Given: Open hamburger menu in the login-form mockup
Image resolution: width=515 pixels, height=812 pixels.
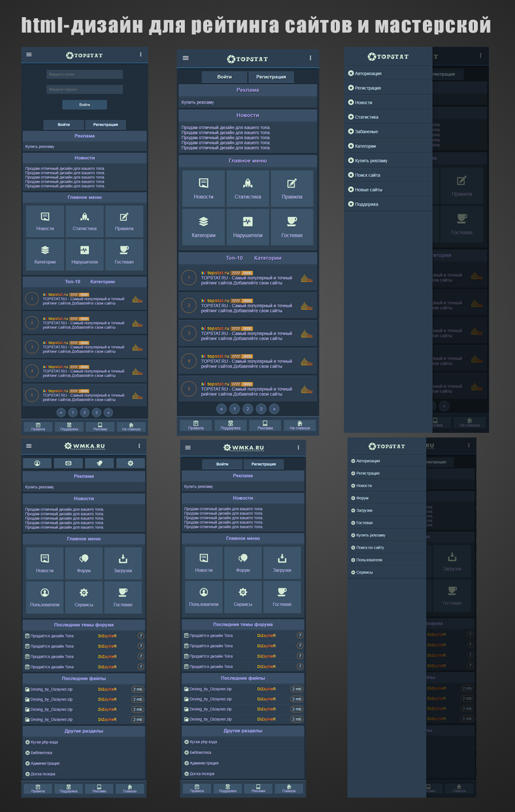Looking at the screenshot, I should tap(29, 55).
